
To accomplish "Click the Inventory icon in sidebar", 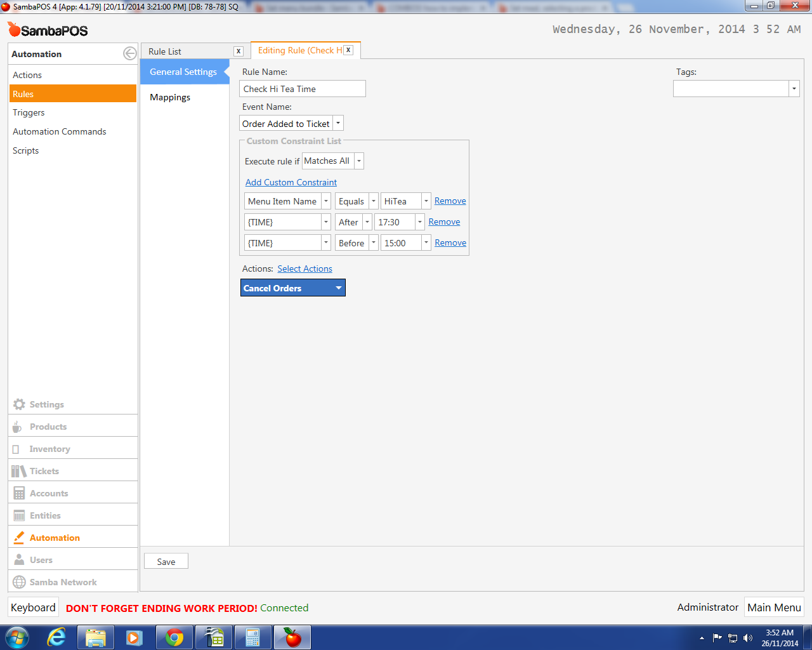I will (x=16, y=449).
